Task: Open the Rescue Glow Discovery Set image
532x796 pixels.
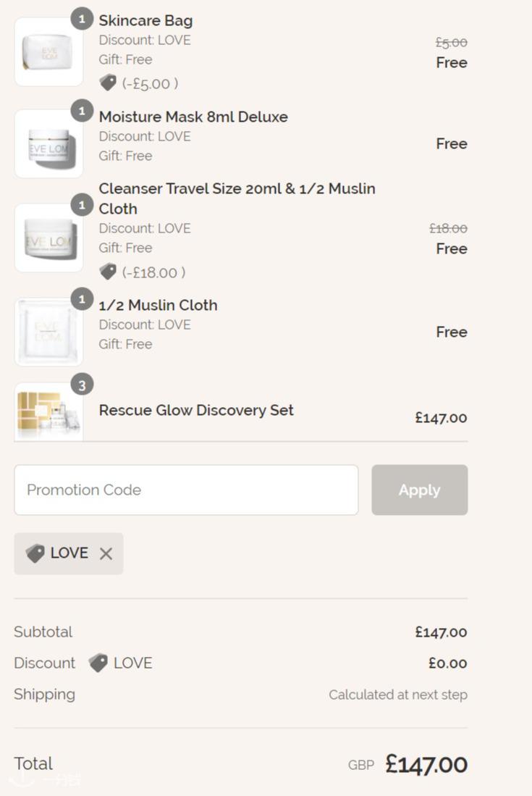Action: tap(48, 414)
